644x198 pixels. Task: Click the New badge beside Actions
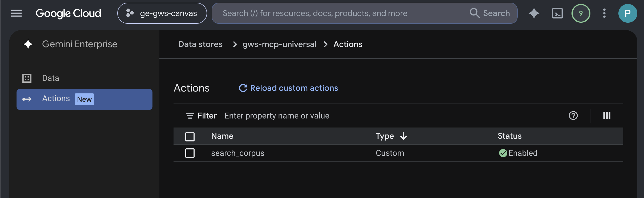pos(84,99)
